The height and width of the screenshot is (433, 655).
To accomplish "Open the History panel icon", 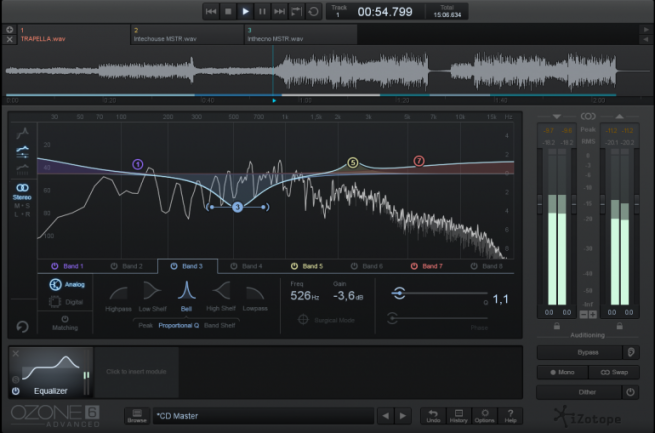I will [459, 415].
